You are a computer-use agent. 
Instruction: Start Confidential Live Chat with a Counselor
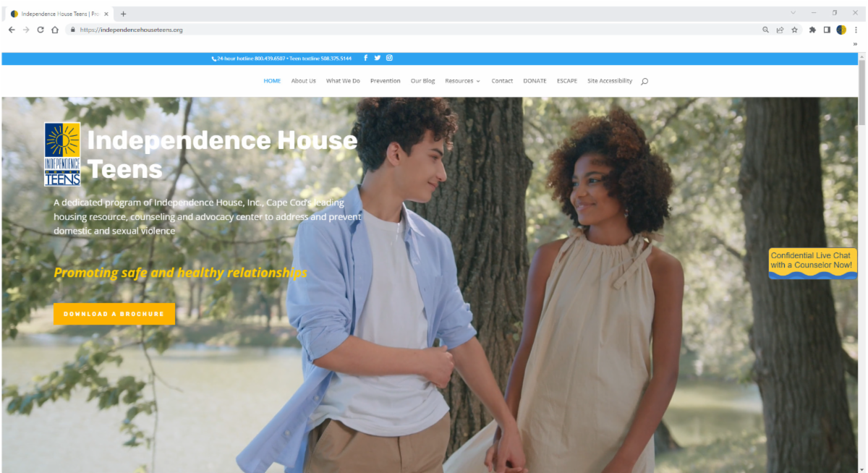[x=813, y=263]
